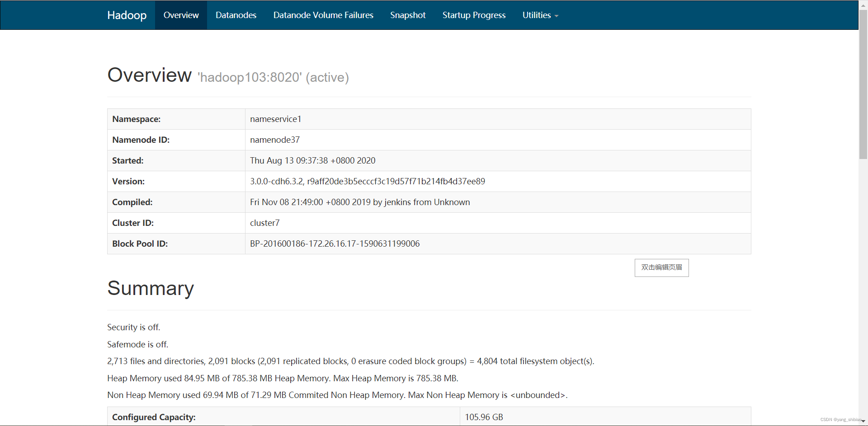Click the Started time 'Thu Aug 13 09:37:38 +0800 2020'
This screenshot has width=868, height=426.
(x=313, y=161)
